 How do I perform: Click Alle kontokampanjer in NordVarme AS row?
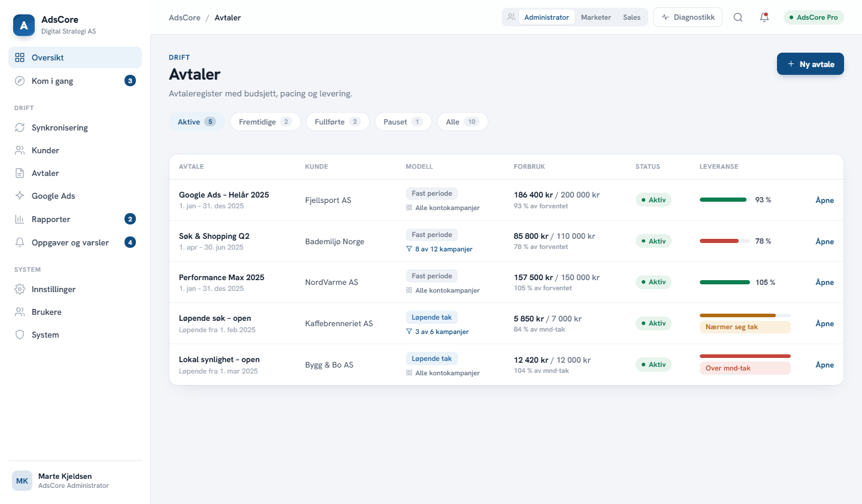tap(443, 290)
